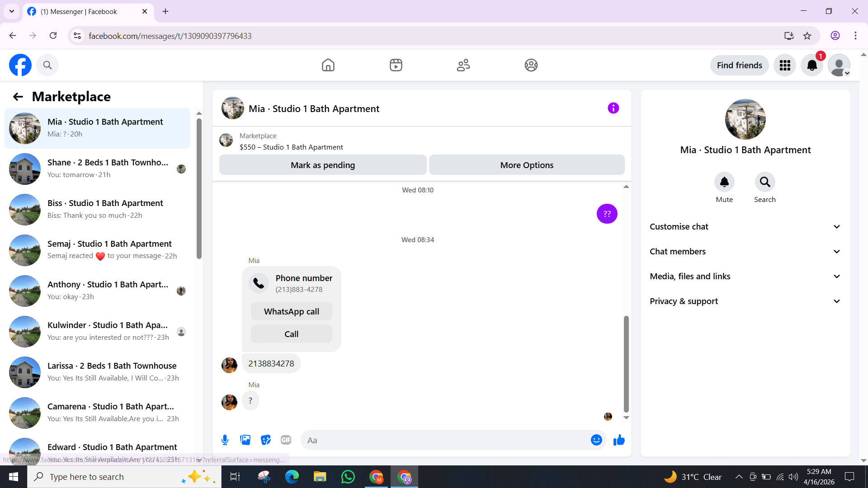Viewport: 868px width, 488px height.
Task: Open the GIF picker icon
Action: click(x=286, y=440)
